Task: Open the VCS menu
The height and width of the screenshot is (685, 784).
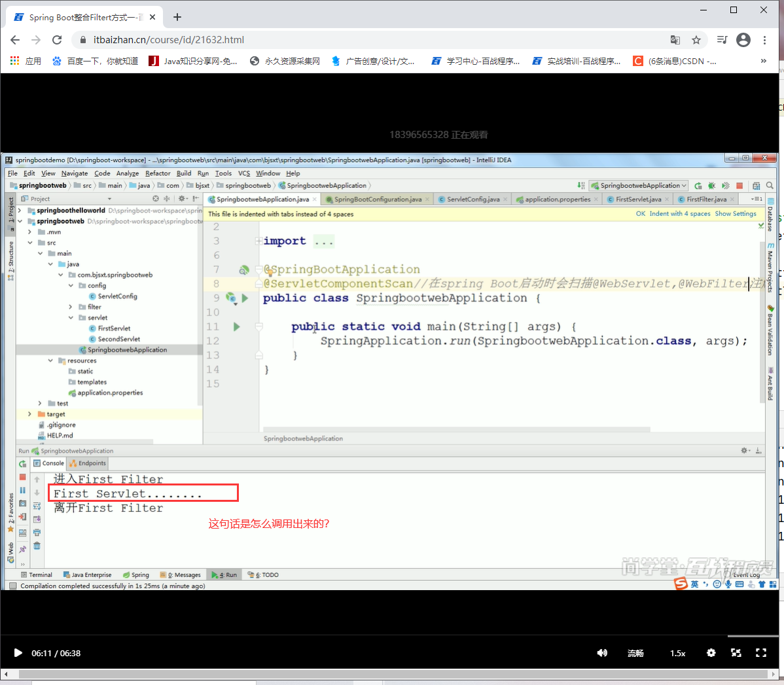Action: (x=244, y=173)
